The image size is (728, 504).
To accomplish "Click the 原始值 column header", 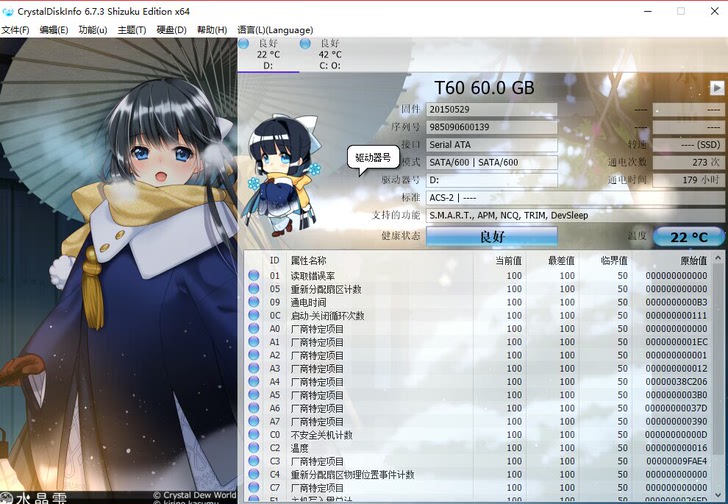I will 694,260.
